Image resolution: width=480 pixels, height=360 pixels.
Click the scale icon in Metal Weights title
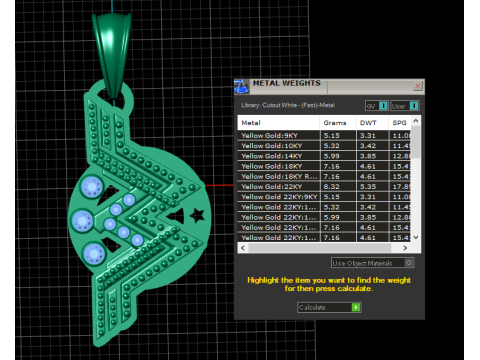(x=241, y=87)
